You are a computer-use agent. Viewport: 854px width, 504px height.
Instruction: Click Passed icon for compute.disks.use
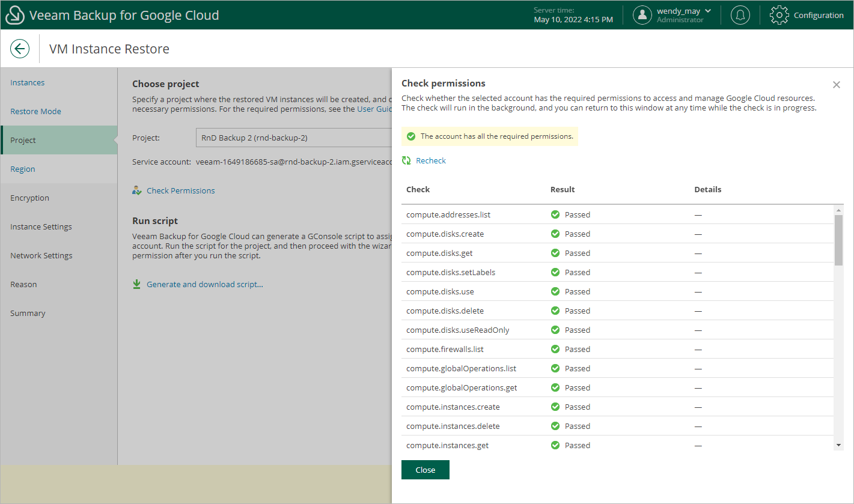(555, 291)
